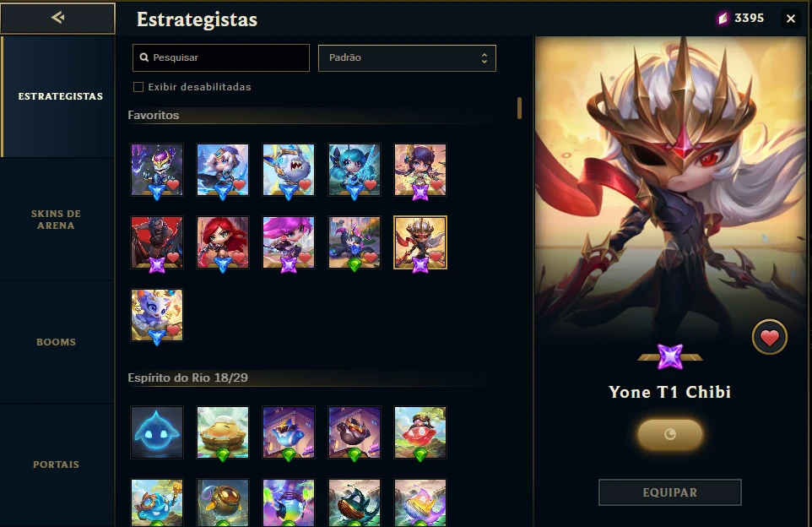
Task: Go to the Portais tab
Action: (56, 465)
